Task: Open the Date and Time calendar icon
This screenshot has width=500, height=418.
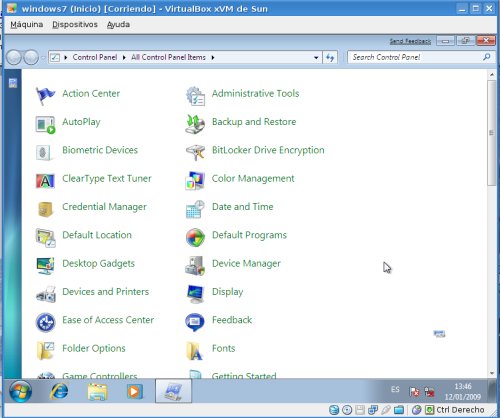Action: click(195, 209)
